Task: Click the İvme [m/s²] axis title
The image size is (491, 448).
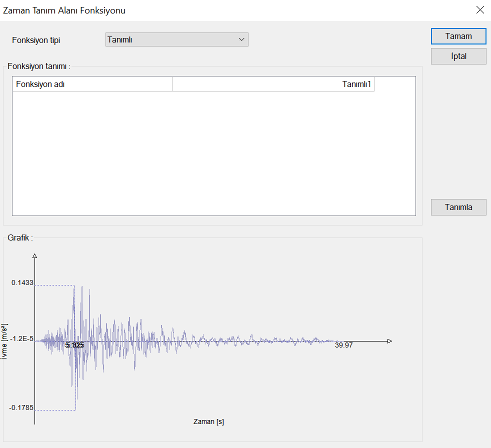Action: tap(4, 341)
